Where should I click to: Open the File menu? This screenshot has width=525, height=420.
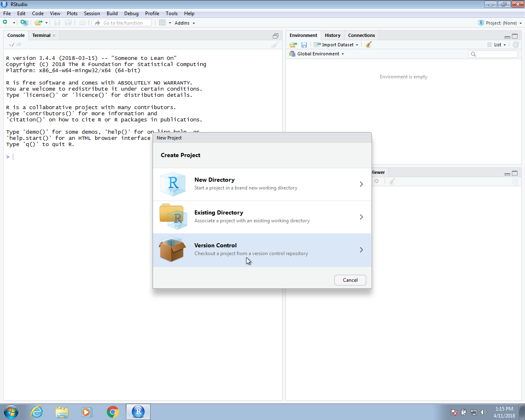[7, 14]
